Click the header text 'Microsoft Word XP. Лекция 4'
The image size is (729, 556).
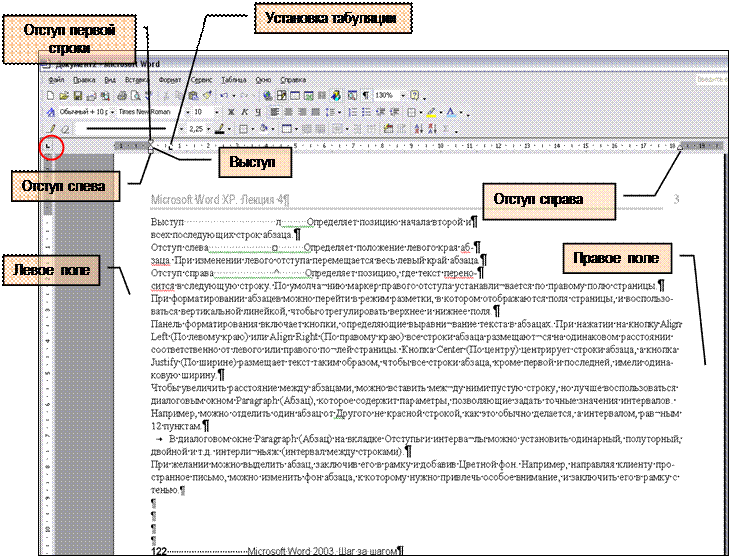tap(219, 200)
